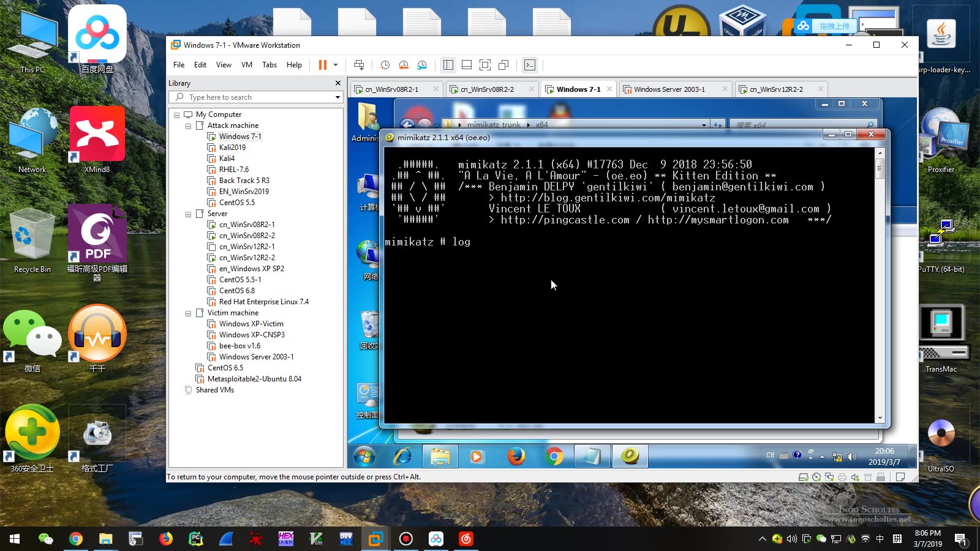Screen dimensions: 980x551
Task: Show hidden icons in guest tray
Action: coord(822,457)
